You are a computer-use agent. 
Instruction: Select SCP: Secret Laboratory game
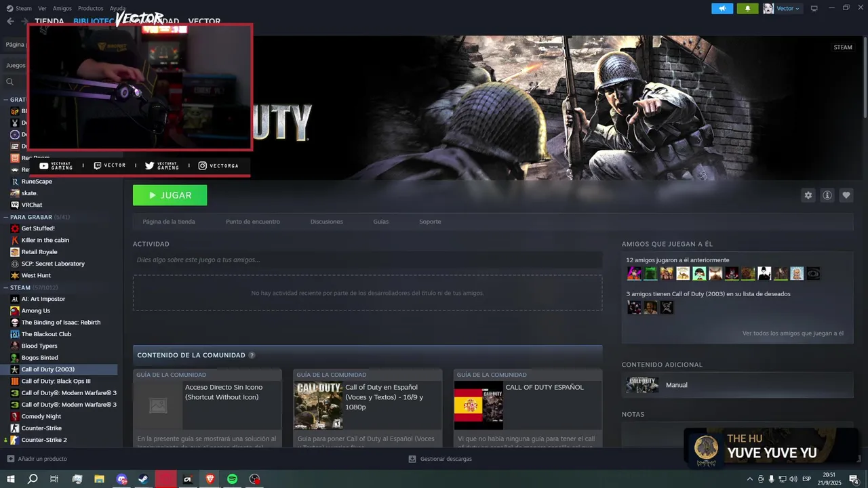click(53, 264)
